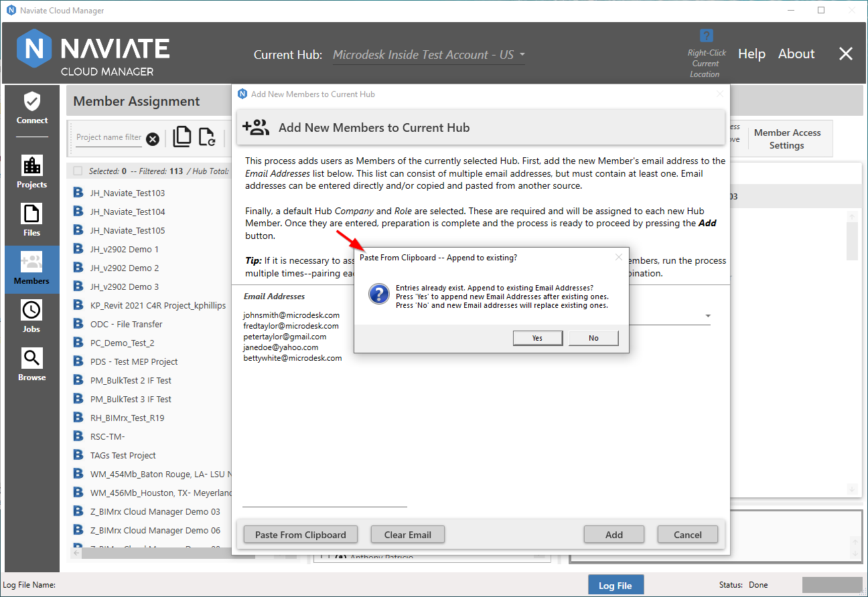Close Naviate app with the white X
The image size is (868, 597).
846,54
